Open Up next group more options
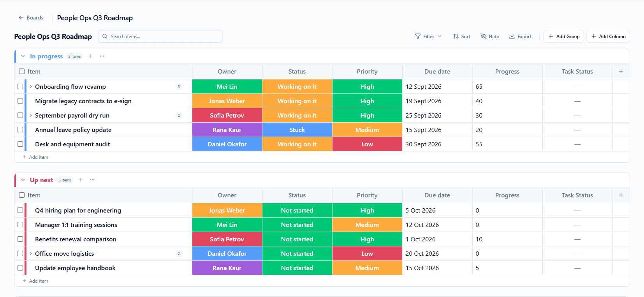Image resolution: width=644 pixels, height=297 pixels. pos(92,180)
